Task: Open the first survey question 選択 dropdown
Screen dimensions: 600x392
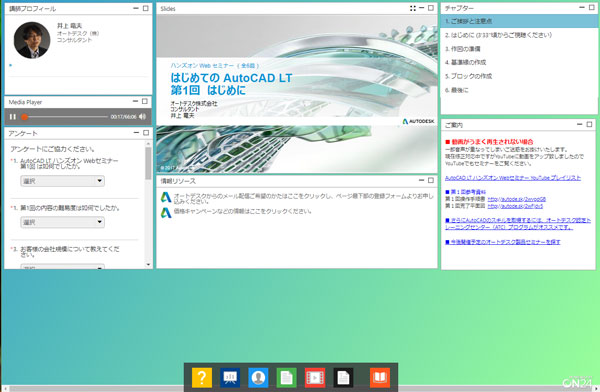Action: (62, 181)
